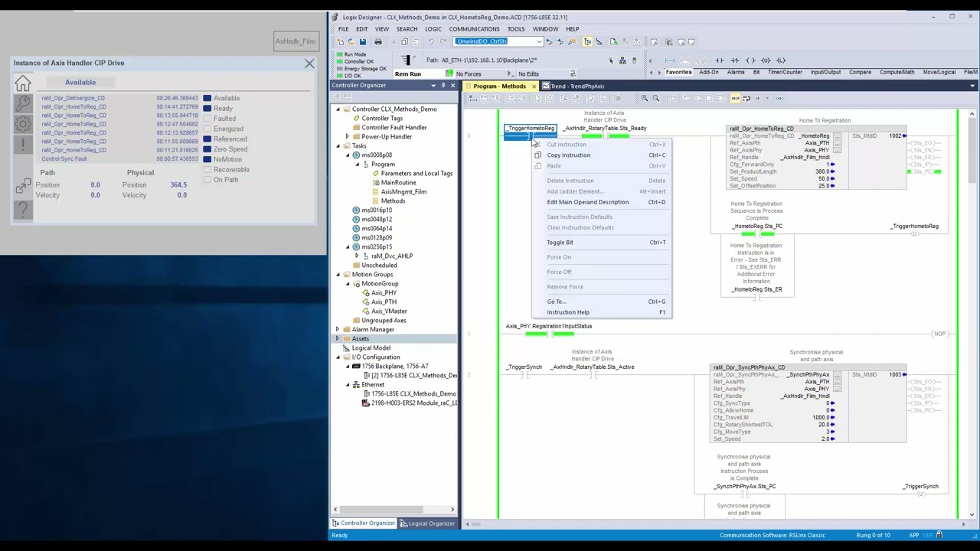The width and height of the screenshot is (980, 551).
Task: Close the Axis Handler CIP Drive faceplate
Action: pyautogui.click(x=309, y=64)
